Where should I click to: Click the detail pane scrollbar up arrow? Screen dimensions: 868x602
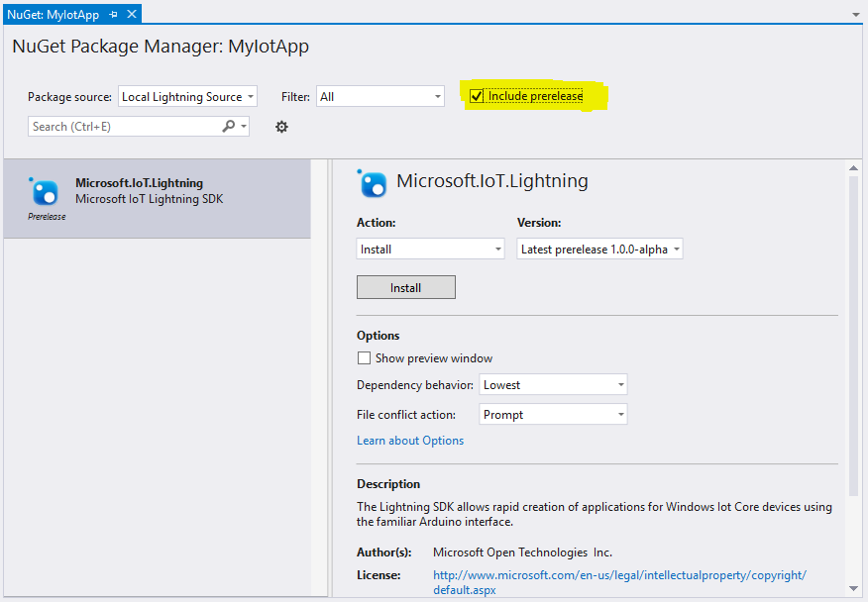point(853,167)
